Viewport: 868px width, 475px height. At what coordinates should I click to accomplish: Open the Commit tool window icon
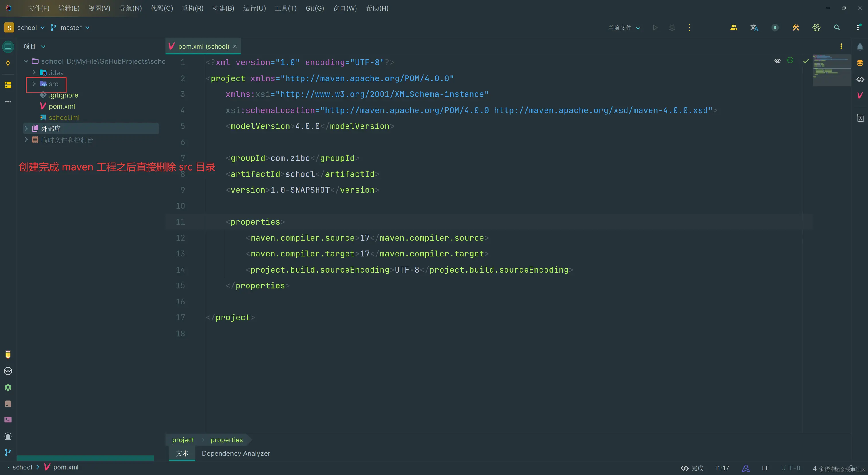(8, 63)
